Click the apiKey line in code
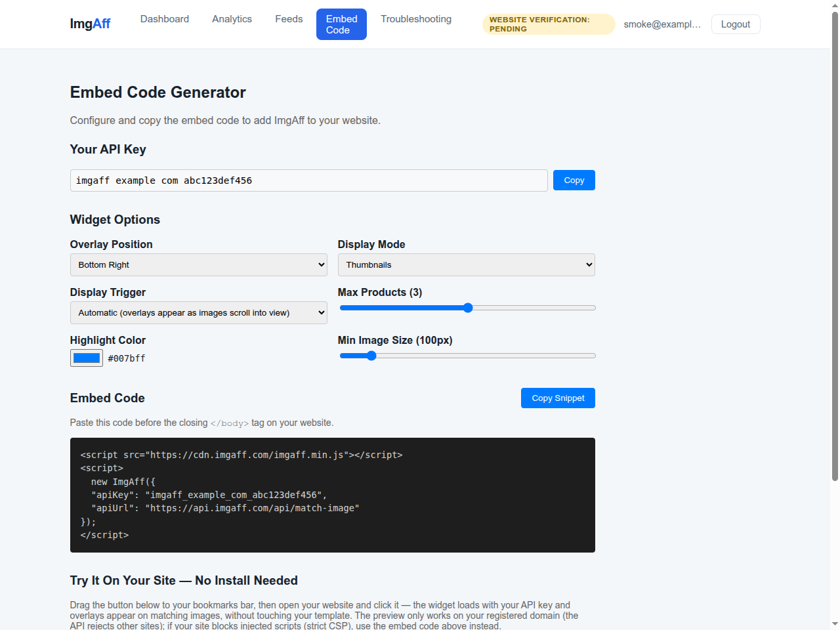This screenshot has height=630, width=840. [x=209, y=495]
